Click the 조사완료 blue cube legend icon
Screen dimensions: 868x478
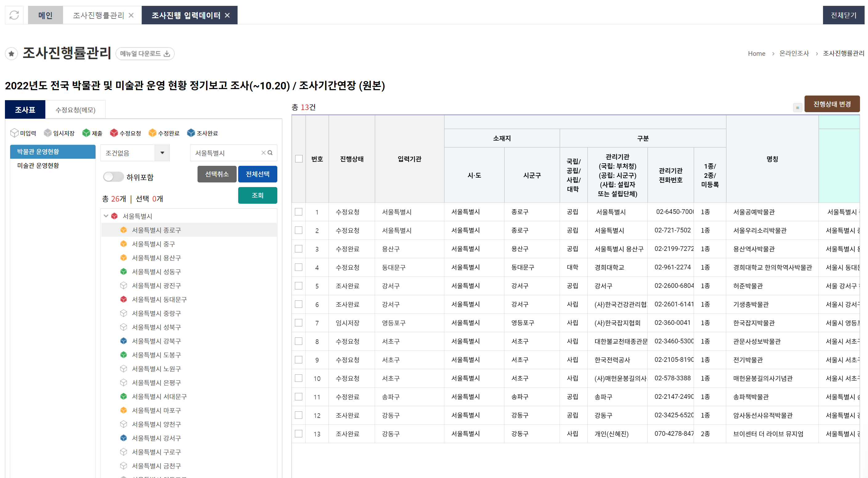pyautogui.click(x=191, y=133)
